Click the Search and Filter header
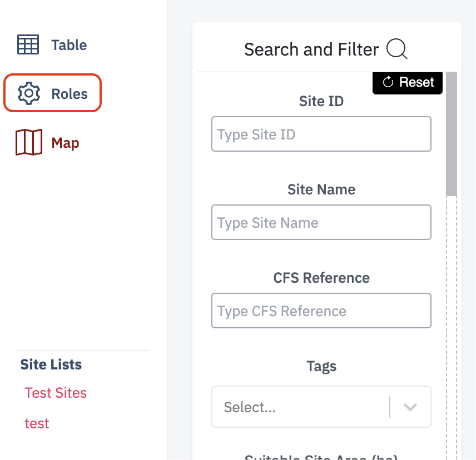Screen dimensions: 476x460 pyautogui.click(x=311, y=49)
